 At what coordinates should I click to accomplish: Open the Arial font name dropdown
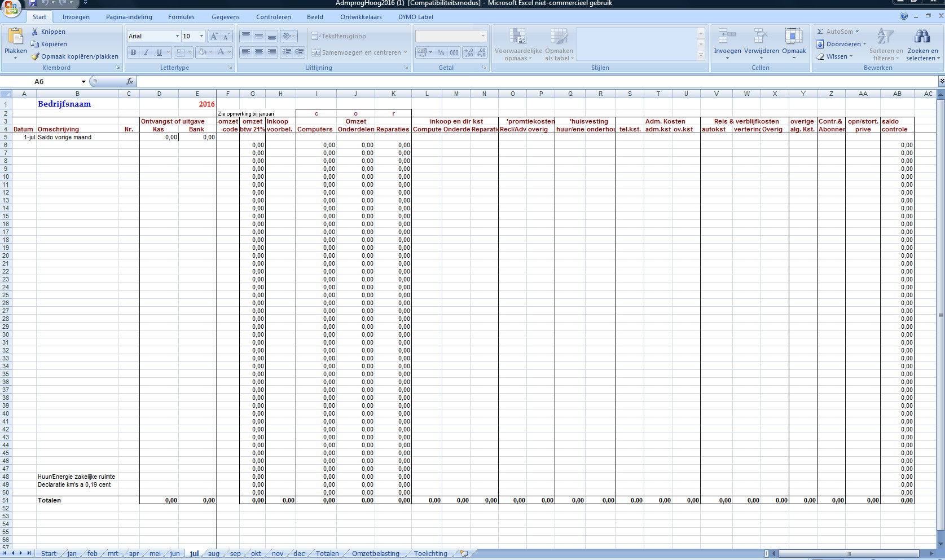[x=177, y=36]
